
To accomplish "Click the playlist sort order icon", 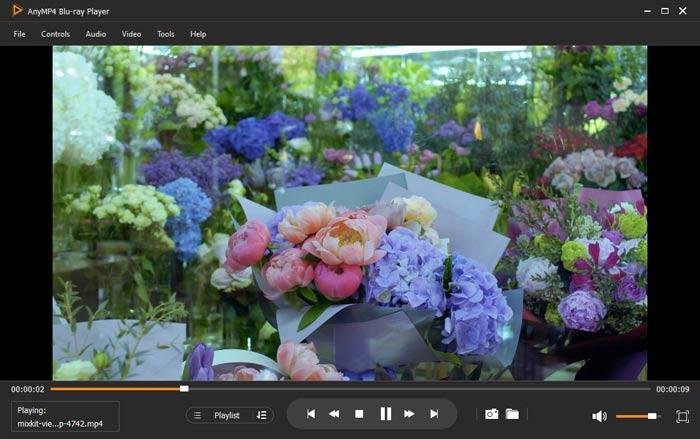I will click(x=261, y=415).
